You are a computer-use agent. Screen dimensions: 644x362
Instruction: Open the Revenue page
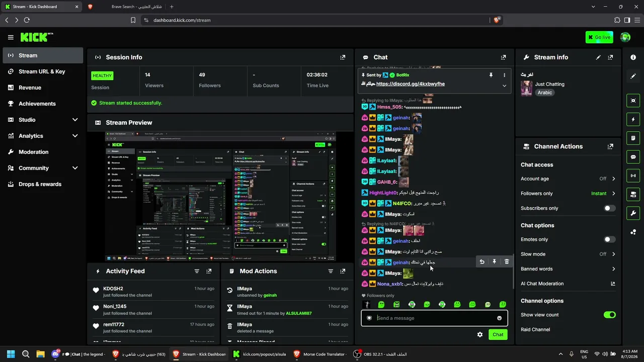pos(43,87)
